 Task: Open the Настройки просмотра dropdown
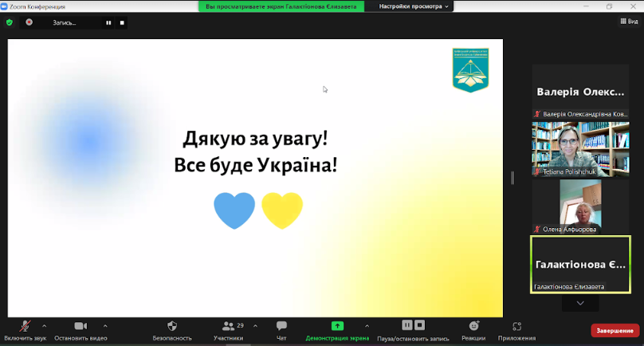click(x=414, y=6)
